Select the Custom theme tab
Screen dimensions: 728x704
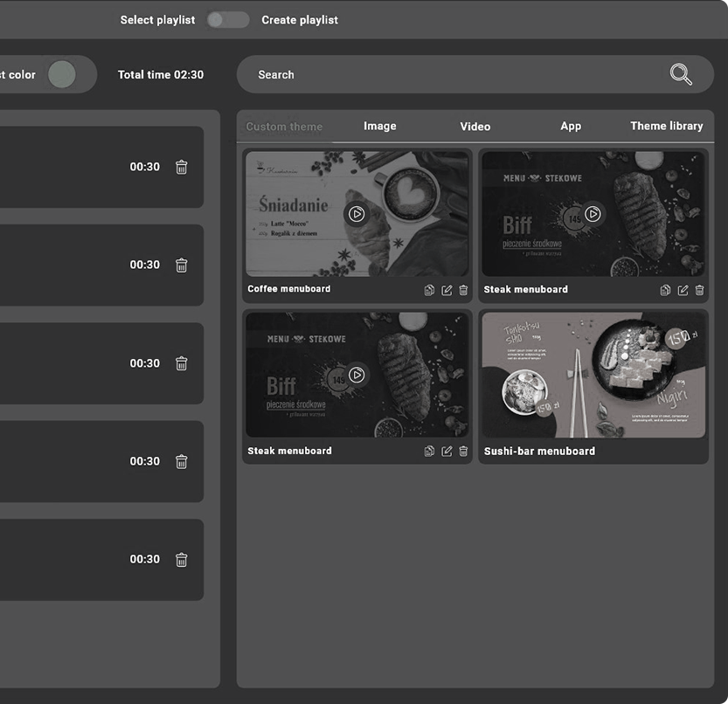click(284, 127)
